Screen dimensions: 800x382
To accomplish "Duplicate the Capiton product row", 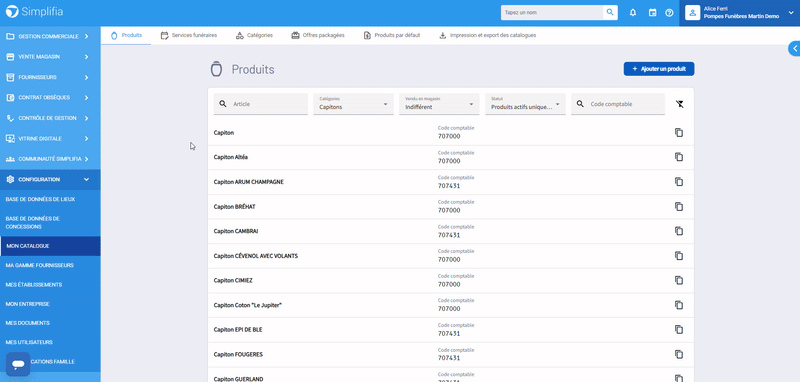I will point(679,133).
